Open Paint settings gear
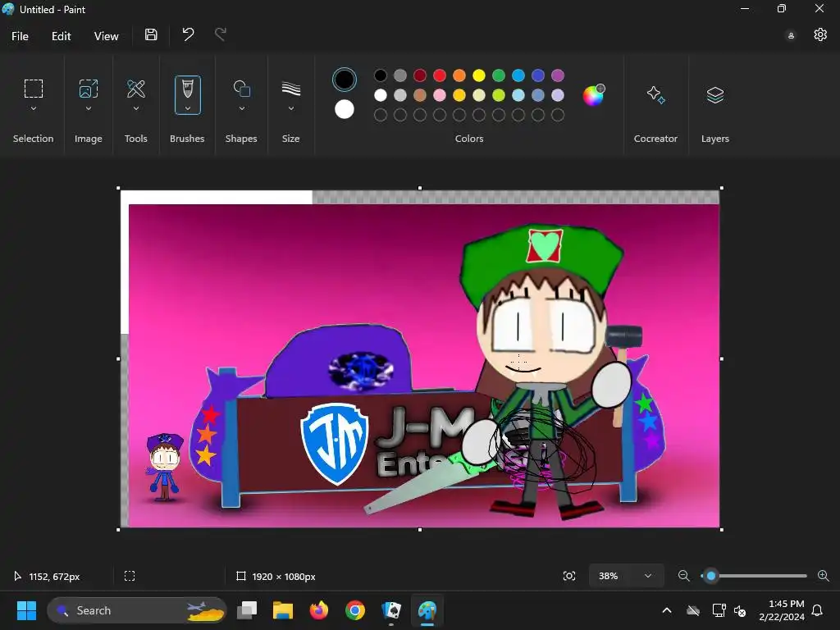The image size is (840, 630). [x=820, y=34]
